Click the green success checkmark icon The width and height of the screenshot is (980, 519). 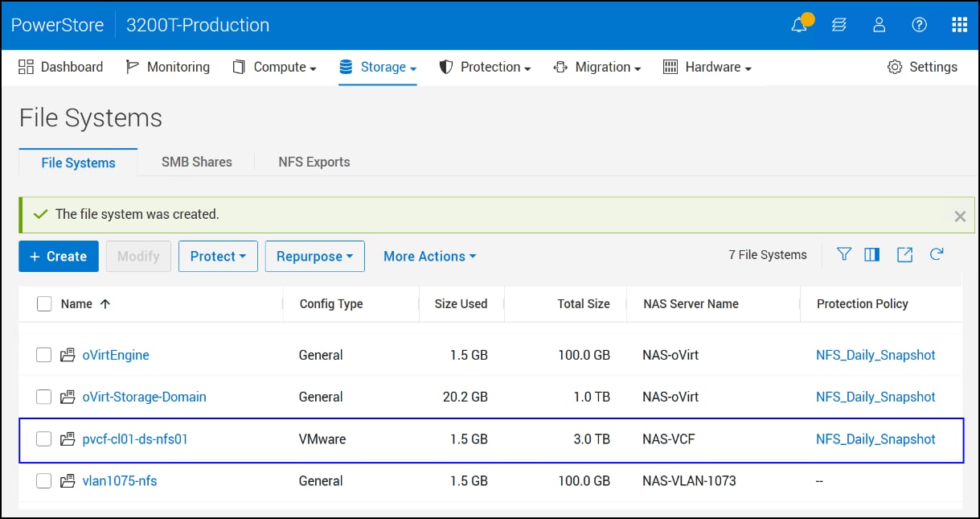click(x=40, y=214)
